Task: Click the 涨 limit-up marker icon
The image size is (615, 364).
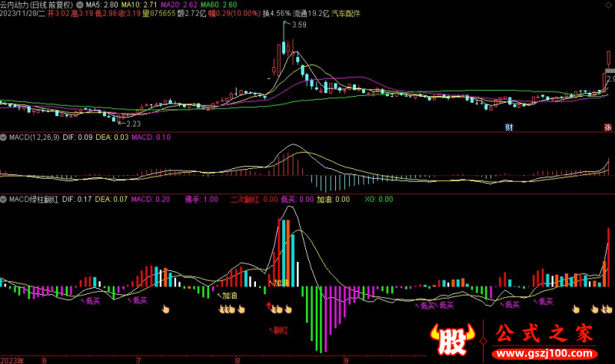Action: pyautogui.click(x=607, y=127)
